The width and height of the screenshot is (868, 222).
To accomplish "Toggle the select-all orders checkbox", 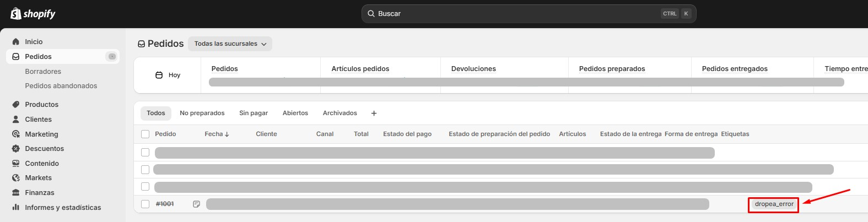I will (145, 134).
